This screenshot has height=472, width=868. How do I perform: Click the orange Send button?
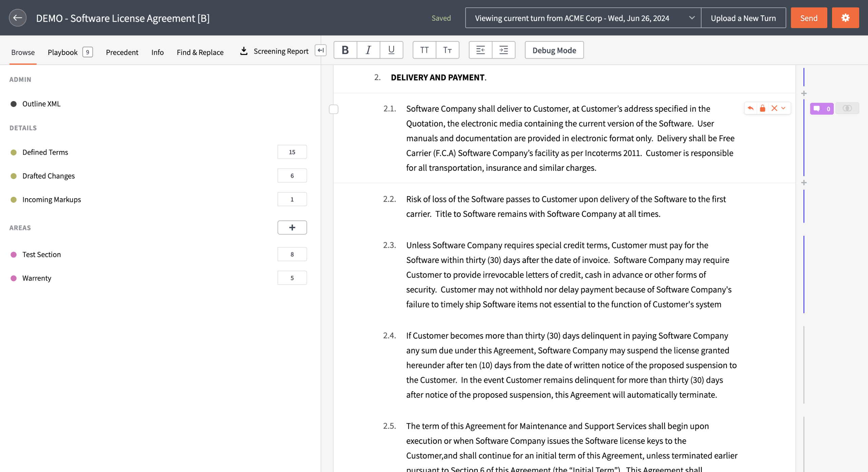tap(808, 18)
